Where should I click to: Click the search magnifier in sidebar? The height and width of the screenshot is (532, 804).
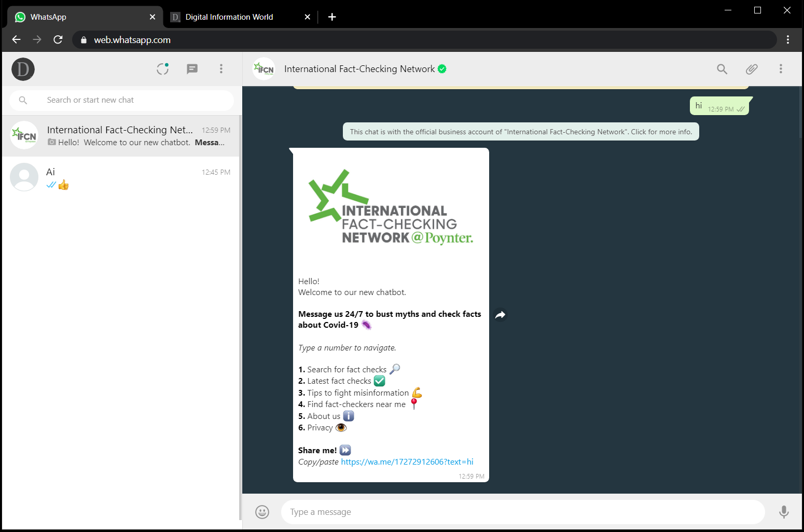(23, 100)
